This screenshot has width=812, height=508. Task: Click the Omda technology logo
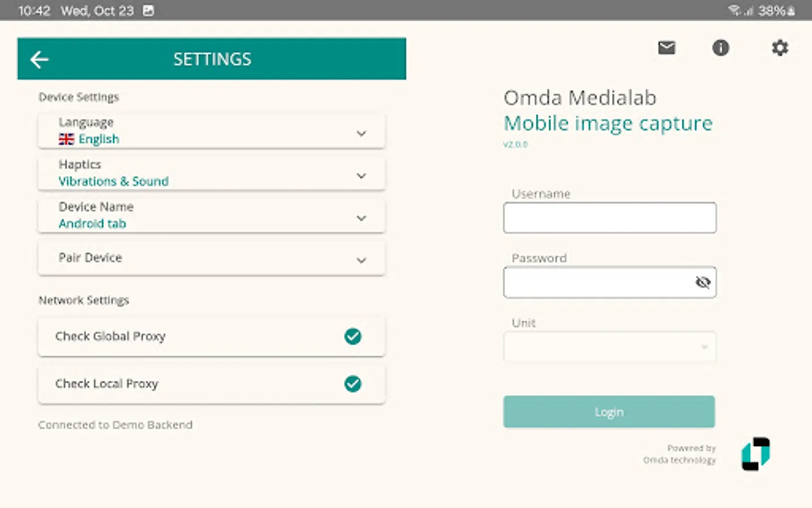tap(754, 454)
